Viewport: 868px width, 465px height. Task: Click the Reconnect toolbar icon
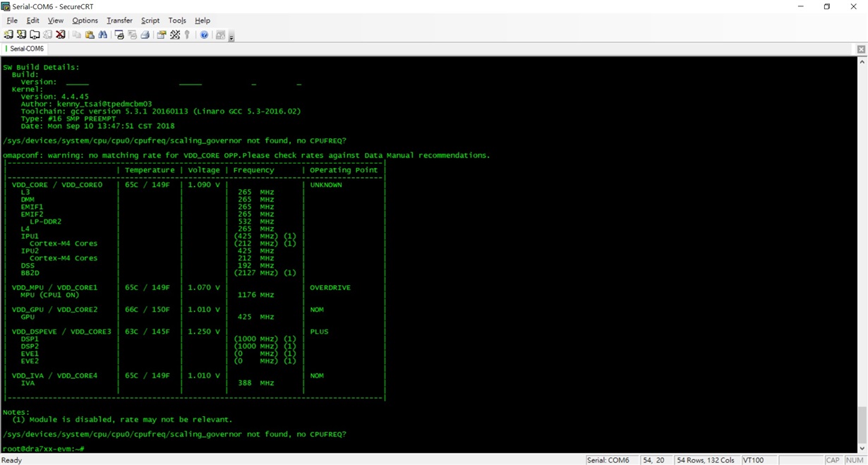47,35
